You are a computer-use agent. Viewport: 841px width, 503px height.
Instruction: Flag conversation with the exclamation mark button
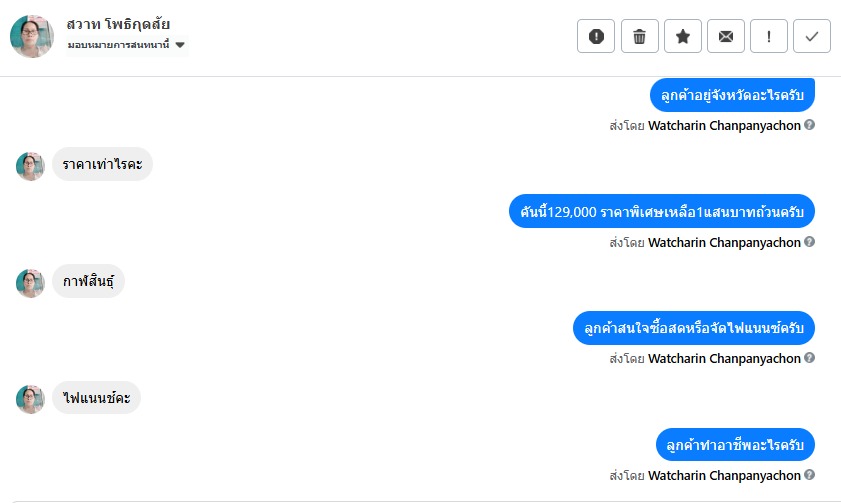pos(769,36)
